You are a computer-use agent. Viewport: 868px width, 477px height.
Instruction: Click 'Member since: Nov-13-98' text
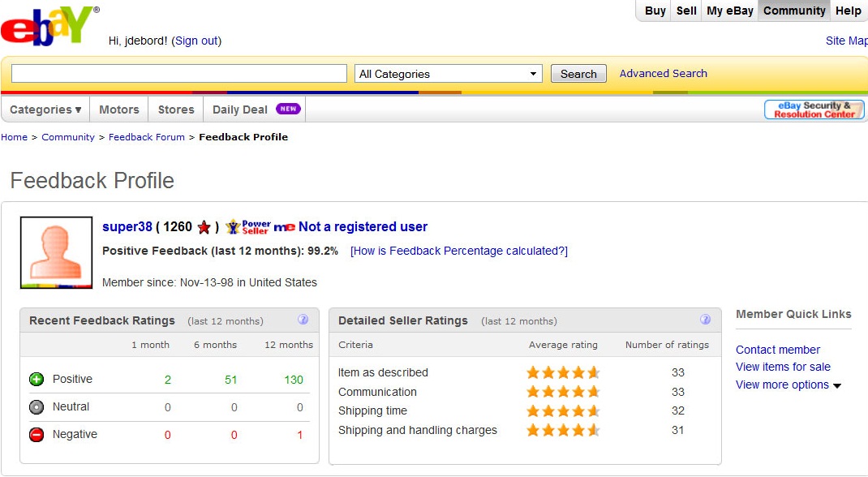(x=209, y=283)
